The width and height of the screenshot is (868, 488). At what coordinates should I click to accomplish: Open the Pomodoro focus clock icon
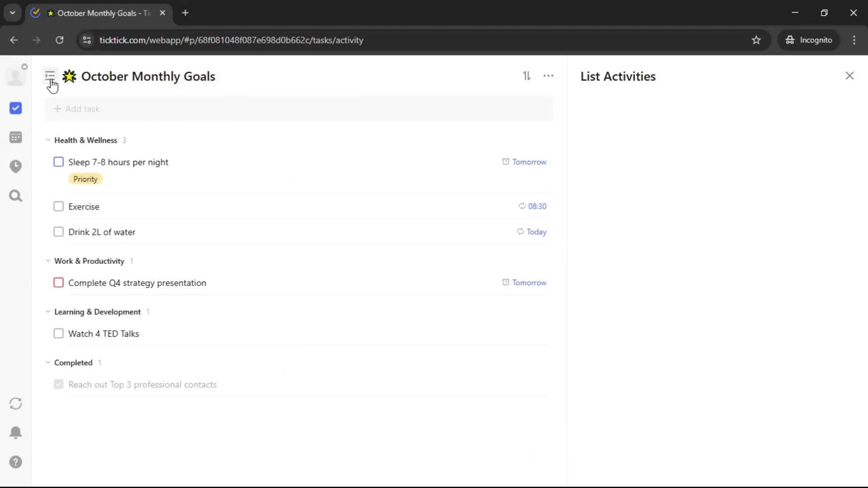coord(16,166)
